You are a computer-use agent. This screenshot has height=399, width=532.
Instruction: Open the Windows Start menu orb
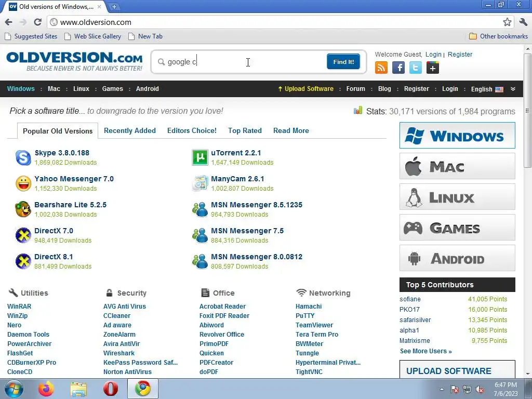click(14, 389)
